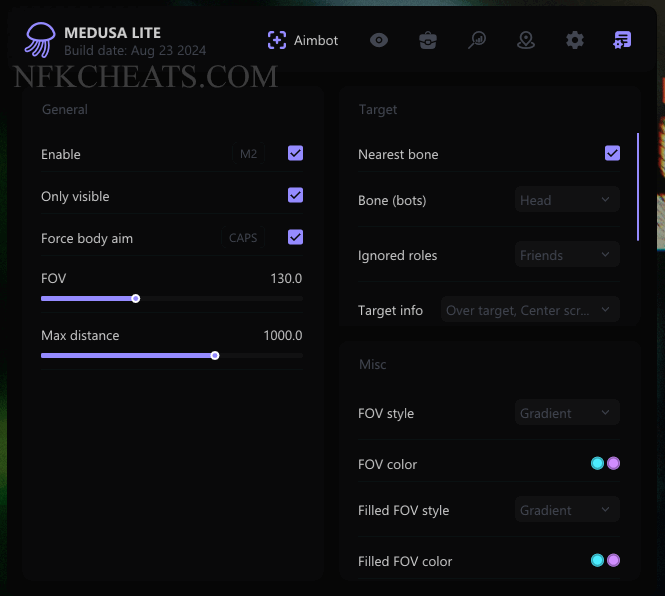The image size is (665, 596).
Task: Open the eye-icon visuals tab
Action: tap(379, 40)
